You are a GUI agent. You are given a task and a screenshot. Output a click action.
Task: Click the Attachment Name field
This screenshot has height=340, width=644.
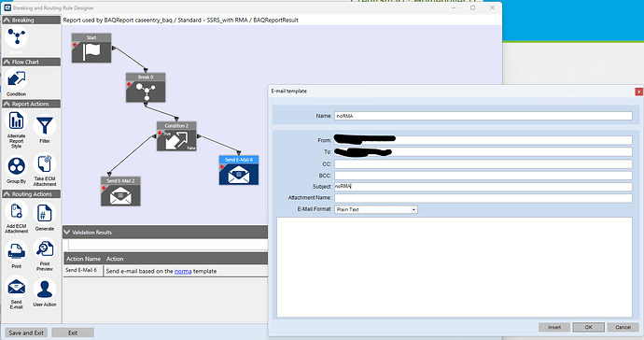coord(483,198)
